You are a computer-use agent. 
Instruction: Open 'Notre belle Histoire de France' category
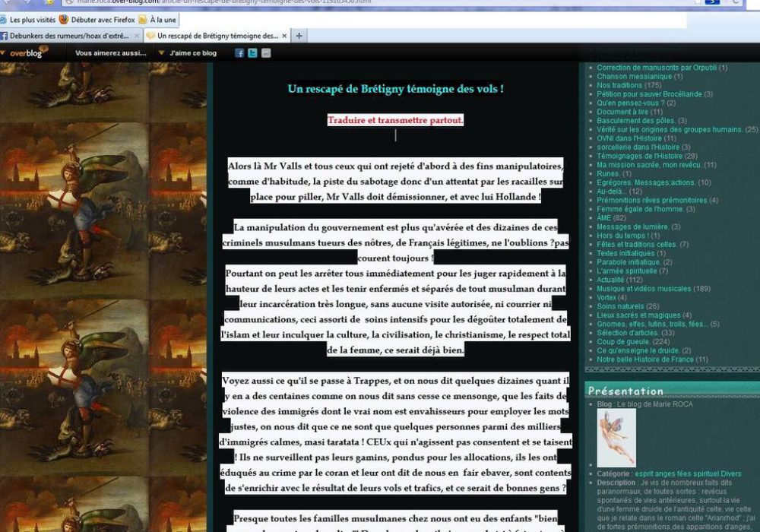point(645,359)
